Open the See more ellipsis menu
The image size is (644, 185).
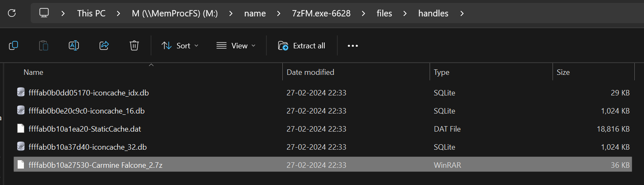(x=353, y=45)
